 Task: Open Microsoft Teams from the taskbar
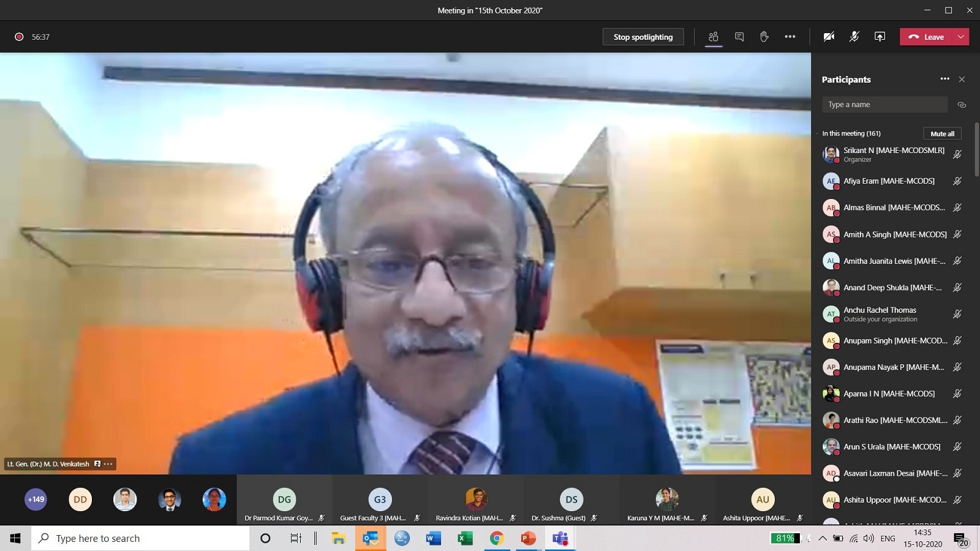(x=560, y=538)
